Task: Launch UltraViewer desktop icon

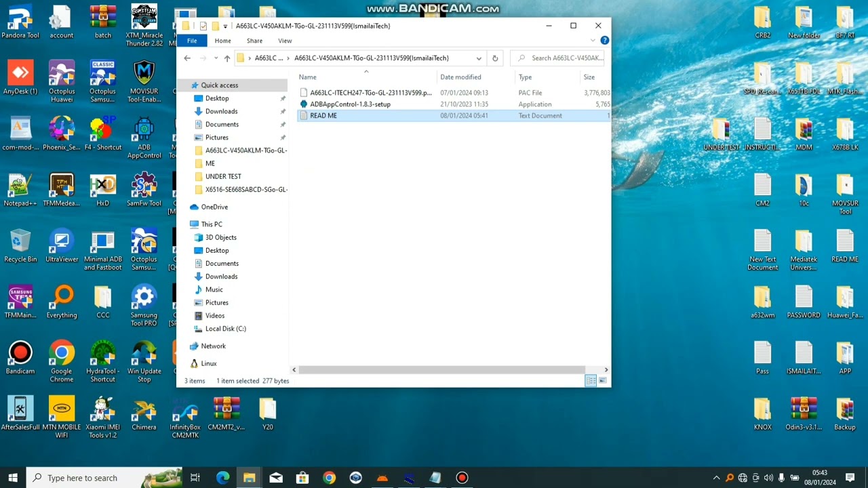Action: point(62,245)
